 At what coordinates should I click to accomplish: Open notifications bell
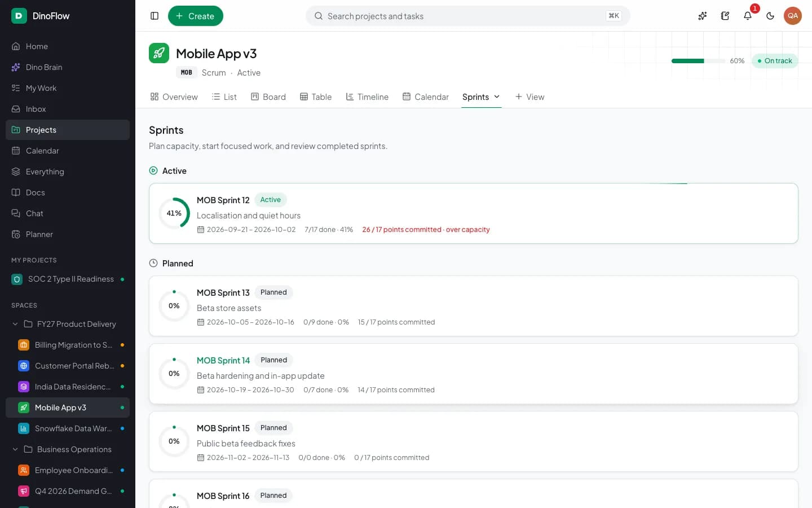(x=748, y=16)
